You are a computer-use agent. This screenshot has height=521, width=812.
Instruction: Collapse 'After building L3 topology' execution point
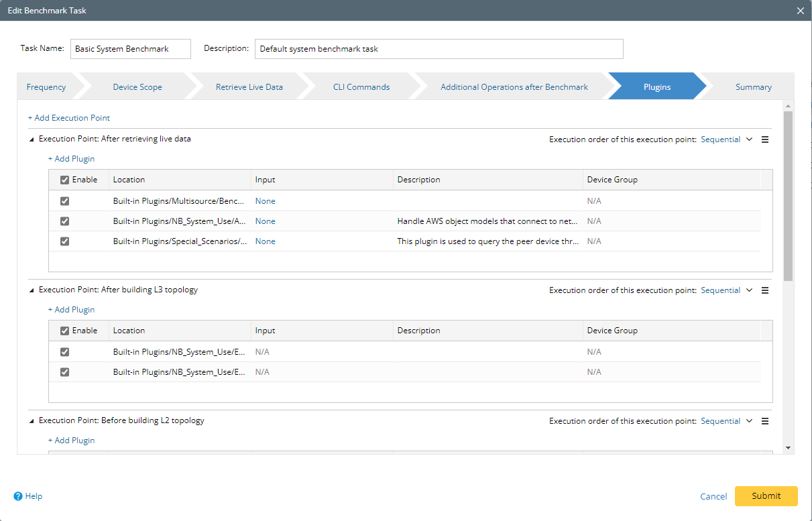point(31,290)
